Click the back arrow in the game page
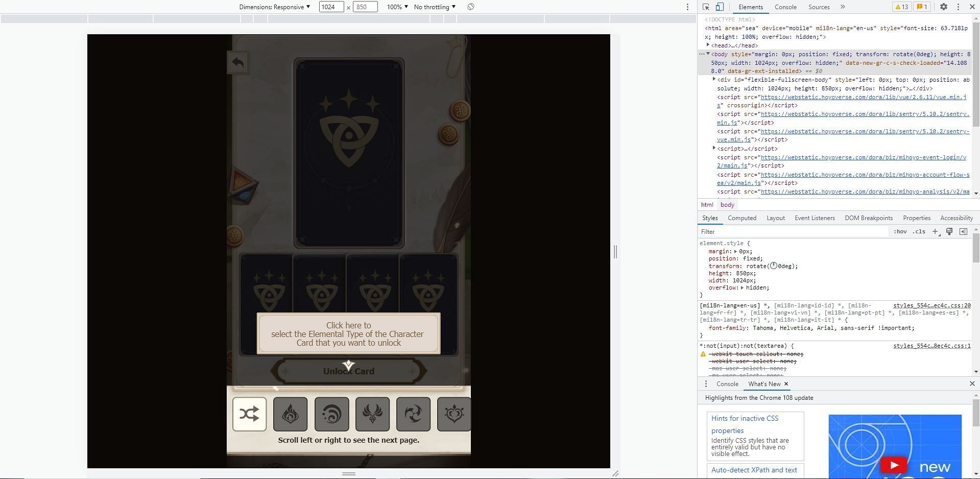 pos(238,63)
